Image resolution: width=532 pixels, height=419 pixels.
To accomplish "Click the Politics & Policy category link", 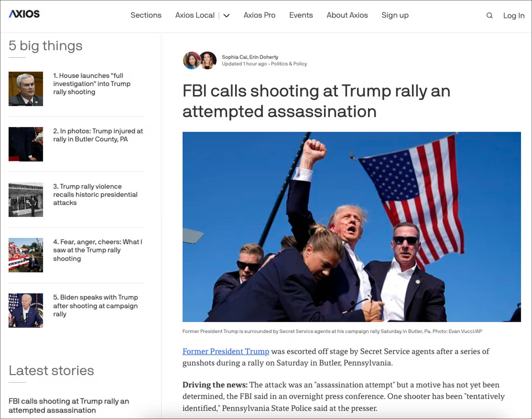I will coord(289,64).
